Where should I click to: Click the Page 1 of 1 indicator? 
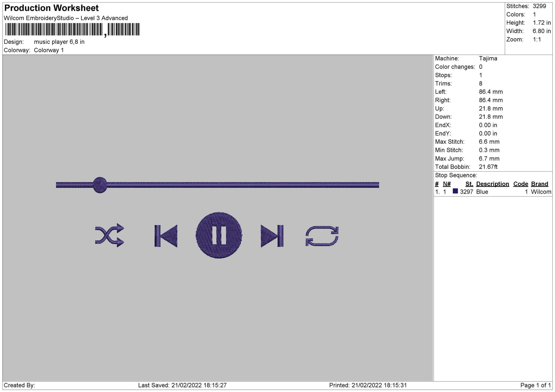pos(535,385)
